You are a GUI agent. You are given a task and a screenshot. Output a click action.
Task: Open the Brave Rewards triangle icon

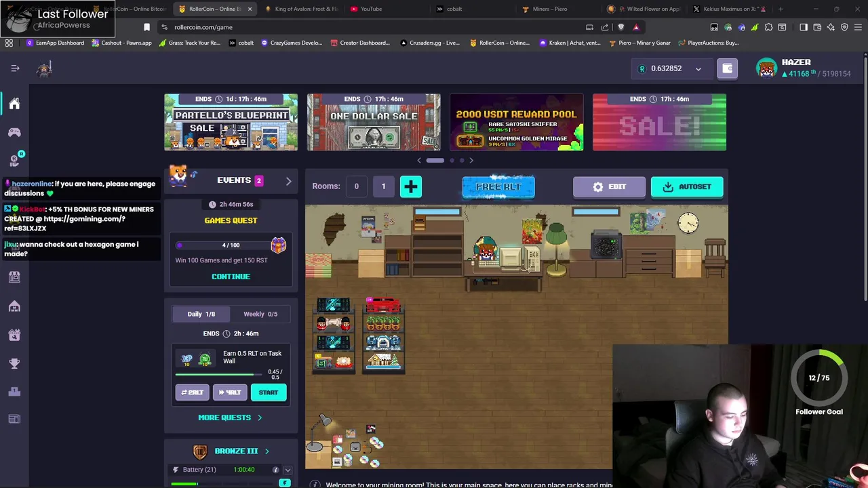(x=636, y=27)
